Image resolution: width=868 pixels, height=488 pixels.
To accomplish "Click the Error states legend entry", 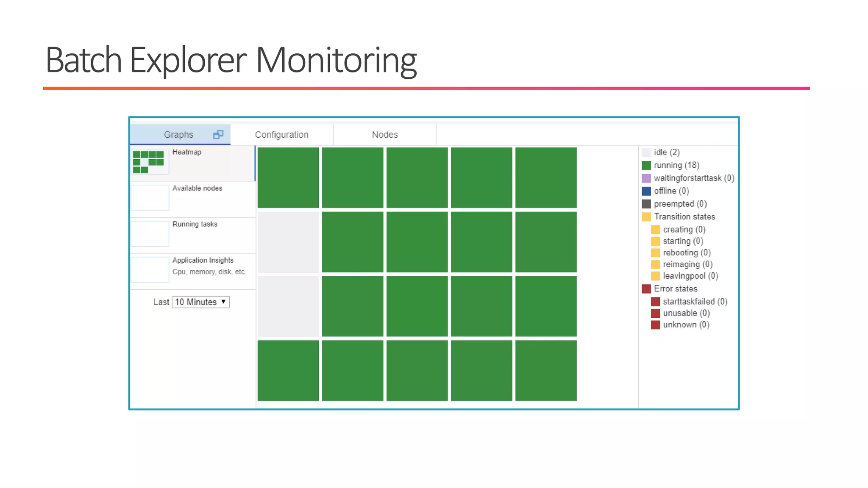I will pos(675,289).
